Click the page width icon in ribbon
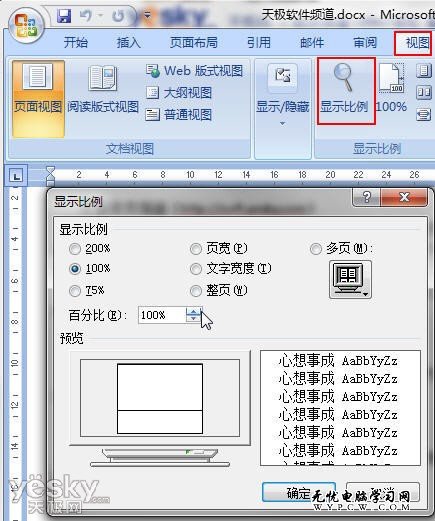435x521 pixels. pyautogui.click(x=424, y=115)
